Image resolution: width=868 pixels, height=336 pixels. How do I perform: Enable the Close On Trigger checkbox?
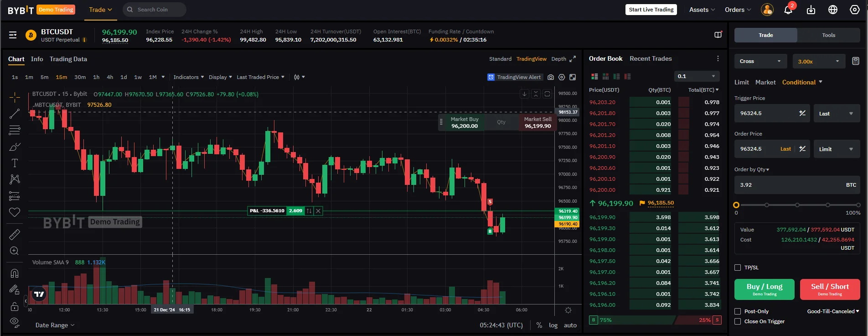coord(738,321)
